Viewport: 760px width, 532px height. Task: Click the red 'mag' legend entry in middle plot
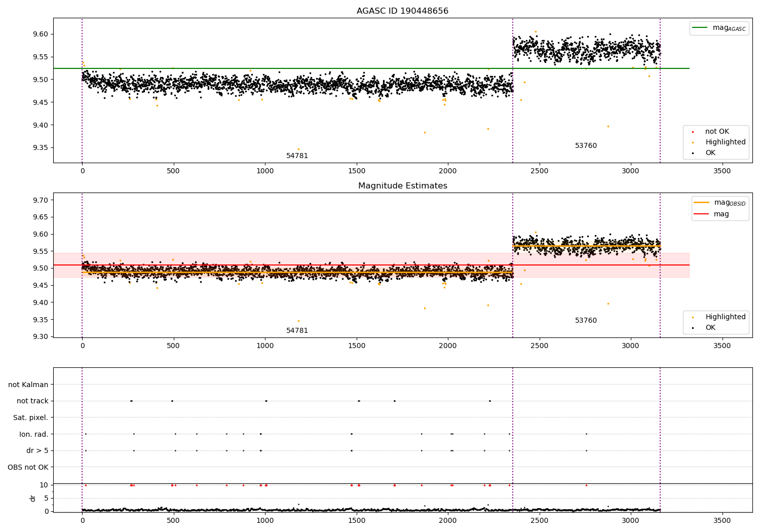(x=711, y=214)
